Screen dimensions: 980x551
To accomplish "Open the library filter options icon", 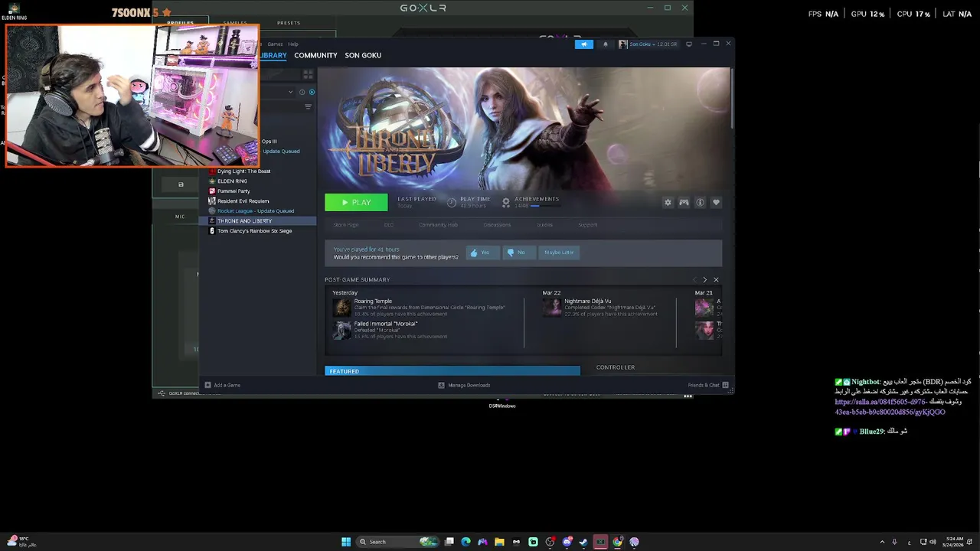I will tap(308, 107).
